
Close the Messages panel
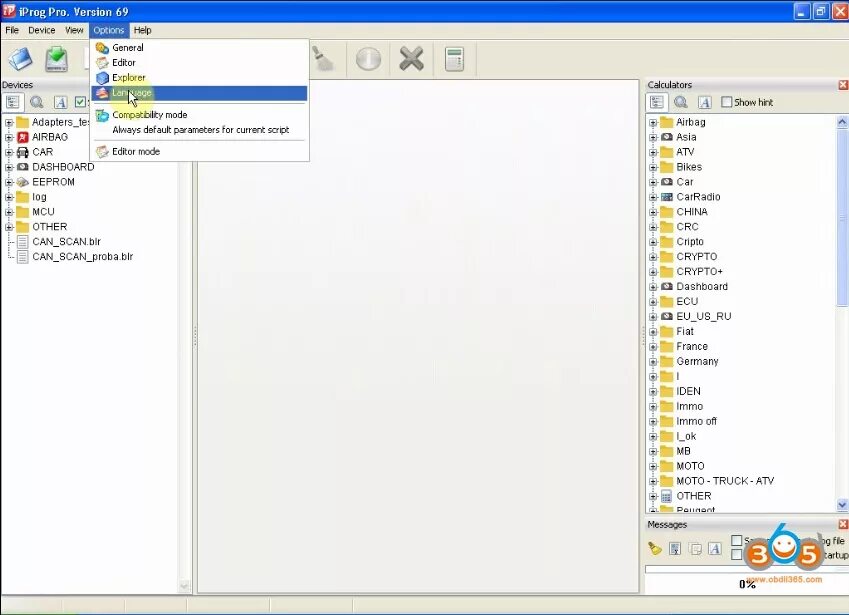tap(843, 524)
